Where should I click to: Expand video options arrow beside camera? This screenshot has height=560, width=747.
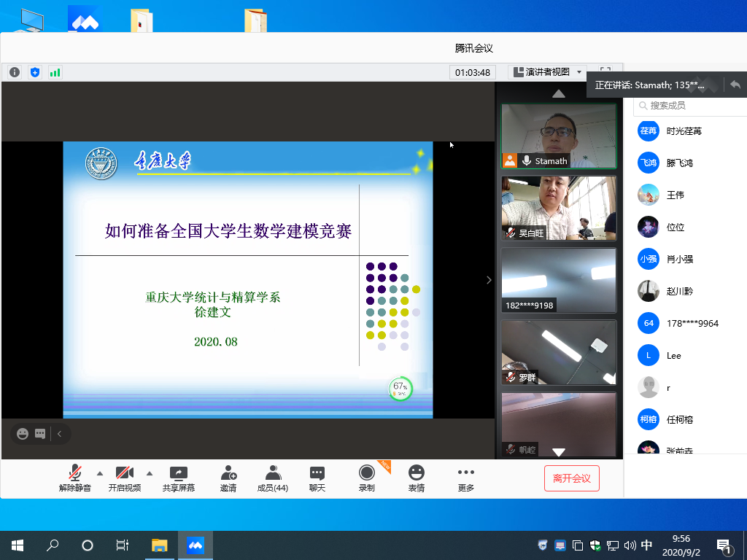(150, 472)
